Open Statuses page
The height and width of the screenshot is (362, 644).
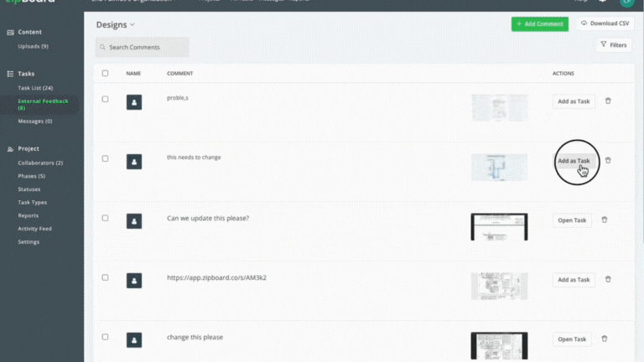29,189
